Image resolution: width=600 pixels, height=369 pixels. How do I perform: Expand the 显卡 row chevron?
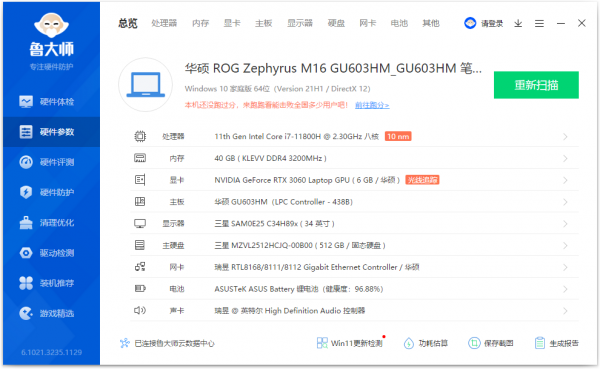pyautogui.click(x=565, y=180)
